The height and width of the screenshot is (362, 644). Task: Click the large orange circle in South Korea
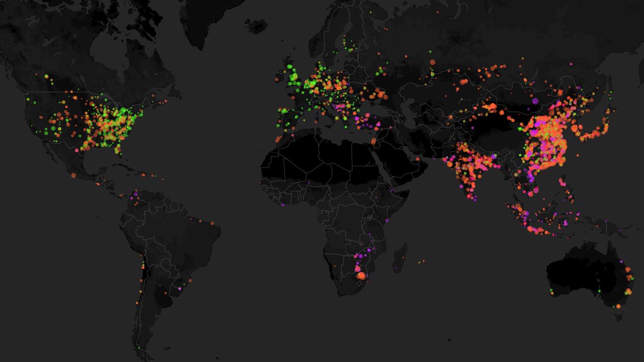[x=574, y=128]
